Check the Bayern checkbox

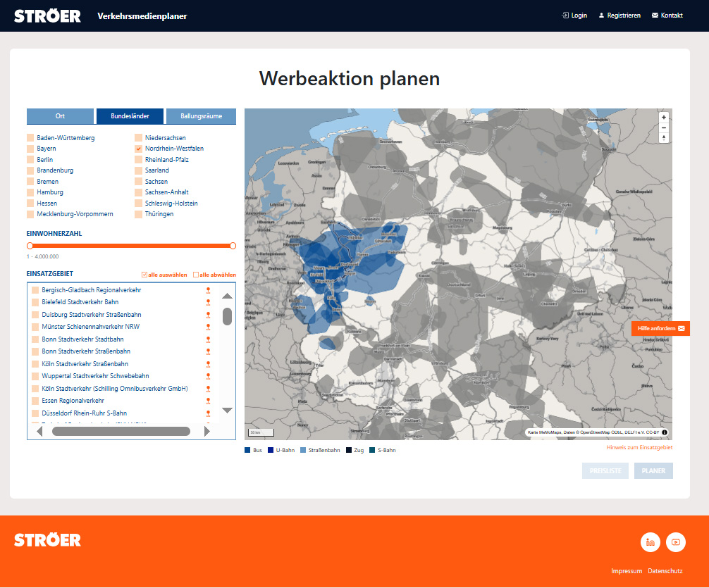pos(30,149)
